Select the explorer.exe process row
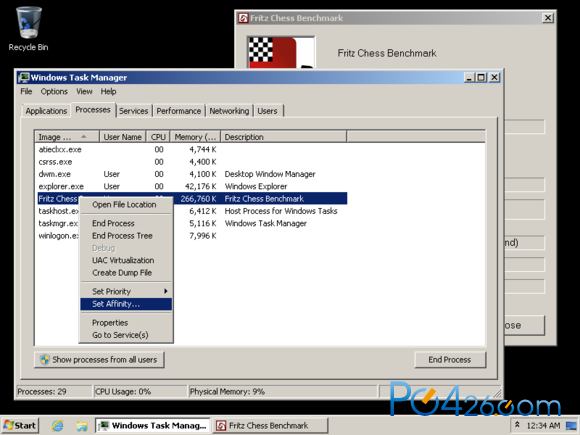This screenshot has height=435, width=580. pos(192,186)
